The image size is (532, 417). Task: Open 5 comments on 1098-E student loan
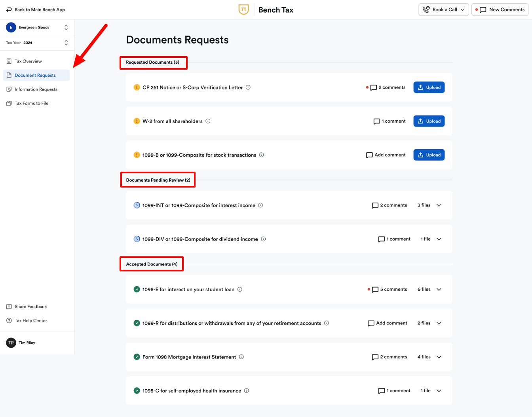click(x=389, y=289)
